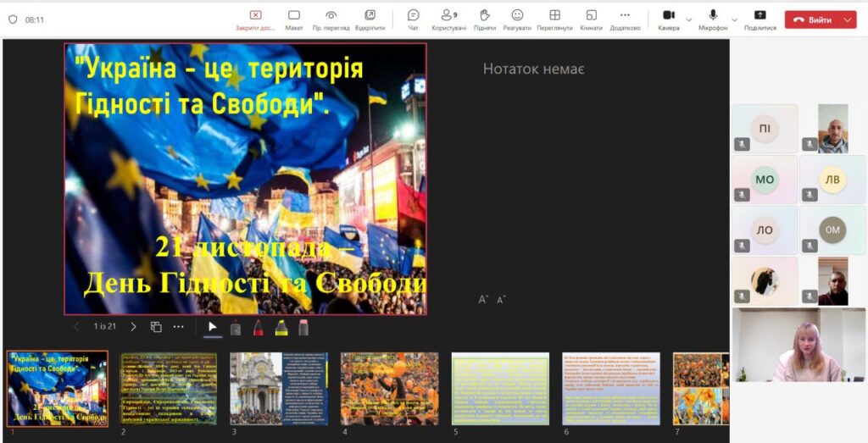
Task: Click the Поділитися share button
Action: [759, 19]
